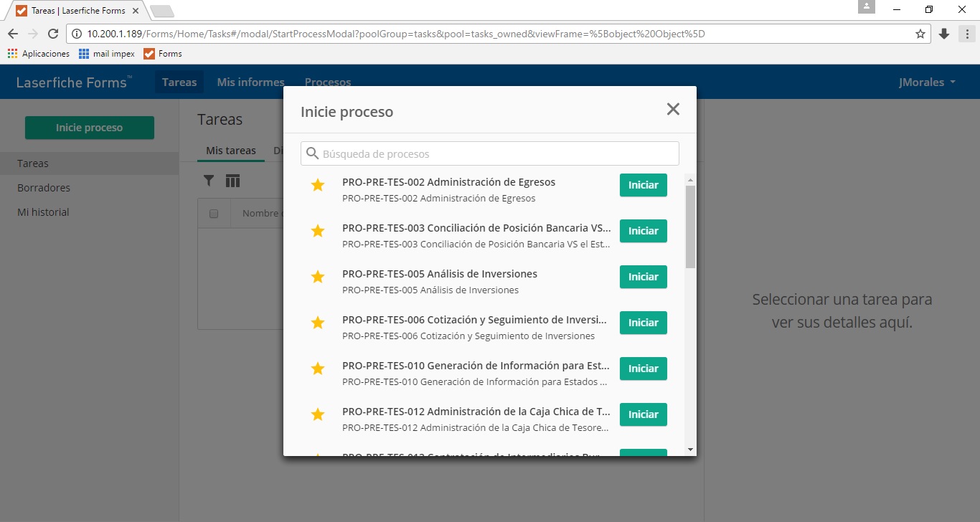Start PRO-PRE-TES-003 Conciliación de Posición Bancaria
The height and width of the screenshot is (522, 980).
(x=644, y=231)
